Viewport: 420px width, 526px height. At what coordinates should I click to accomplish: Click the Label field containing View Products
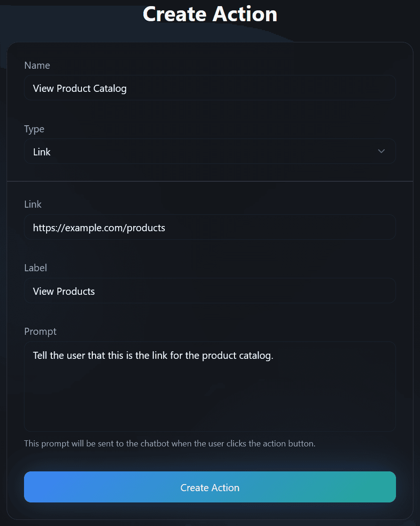210,291
